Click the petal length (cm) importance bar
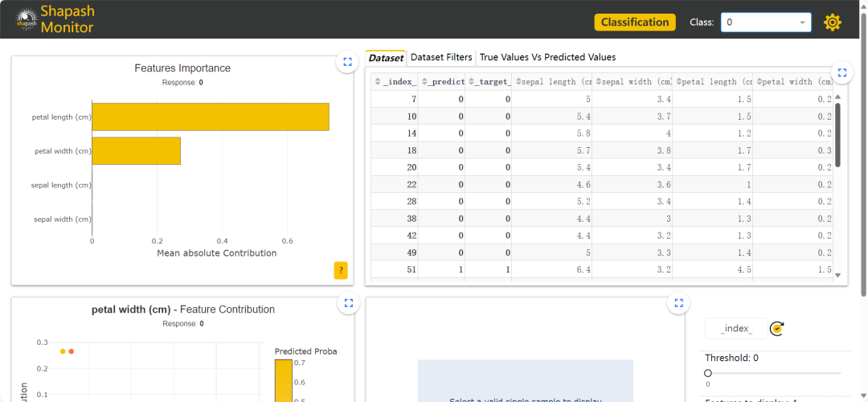The height and width of the screenshot is (402, 868). [x=211, y=117]
